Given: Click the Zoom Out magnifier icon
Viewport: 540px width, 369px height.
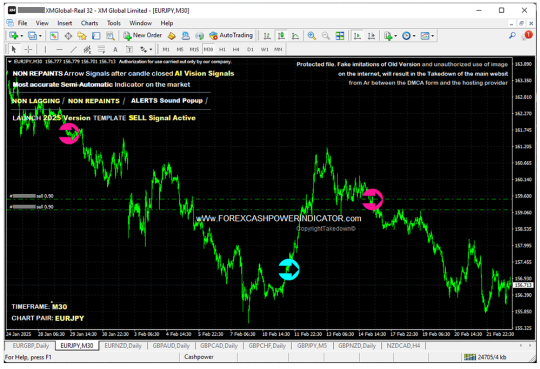Looking at the screenshot, I should 325,36.
